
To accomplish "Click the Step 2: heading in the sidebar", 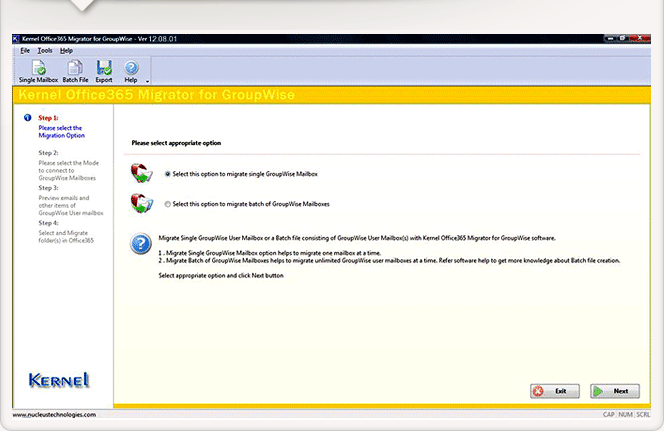I will 48,153.
